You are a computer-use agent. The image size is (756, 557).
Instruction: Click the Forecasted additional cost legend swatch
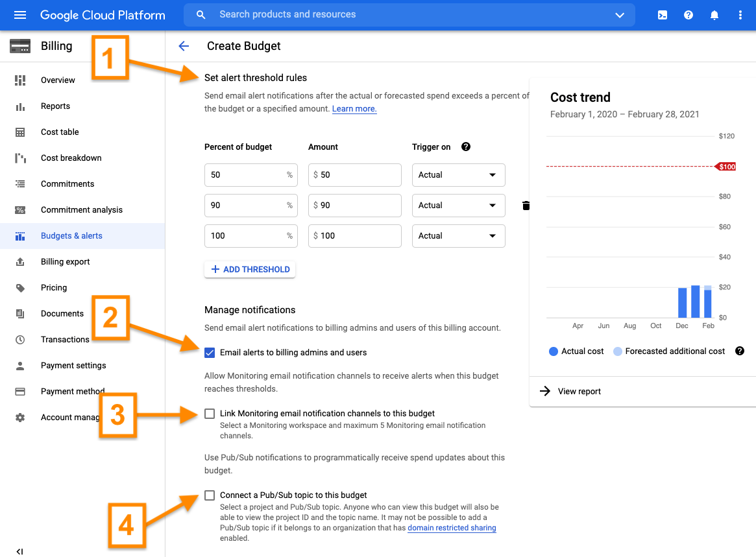[618, 351]
